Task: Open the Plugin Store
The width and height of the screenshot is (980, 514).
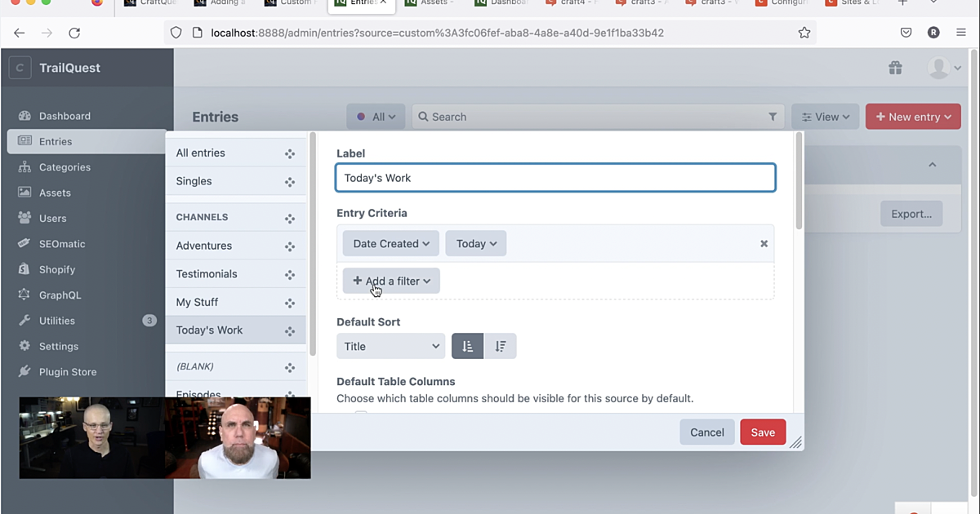Action: (x=66, y=371)
